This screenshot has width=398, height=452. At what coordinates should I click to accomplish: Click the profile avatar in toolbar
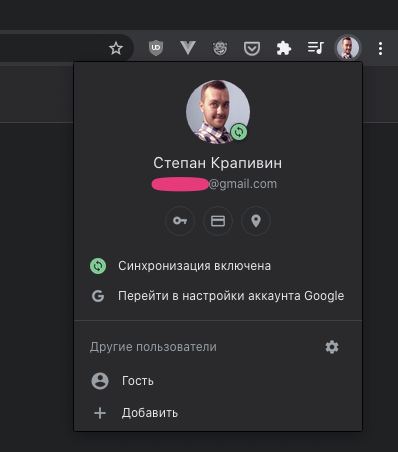[x=348, y=48]
